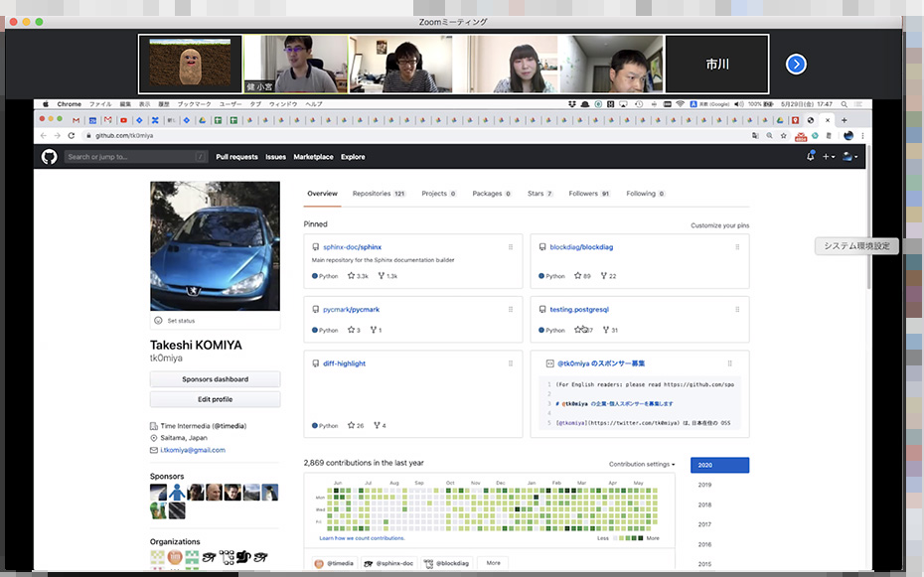This screenshot has height=577, width=924.
Task: Click the Chrome forward arrow
Action: click(x=58, y=135)
